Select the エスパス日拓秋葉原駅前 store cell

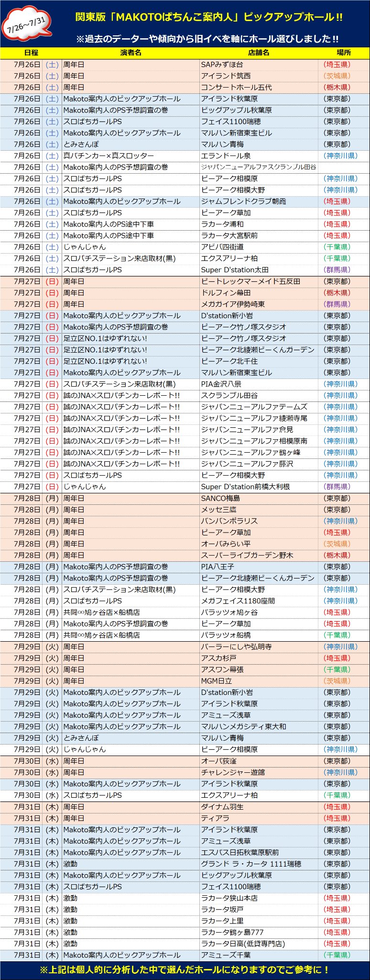[x=259, y=852]
